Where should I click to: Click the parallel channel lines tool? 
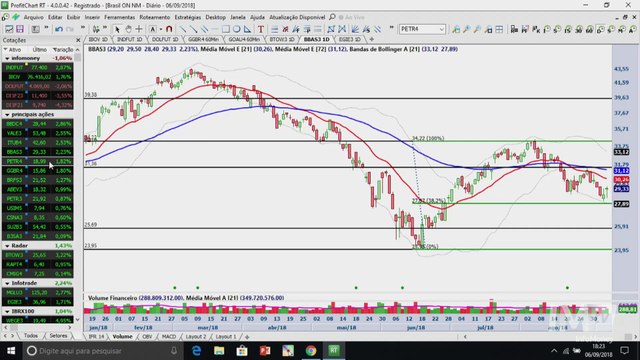tap(204, 29)
